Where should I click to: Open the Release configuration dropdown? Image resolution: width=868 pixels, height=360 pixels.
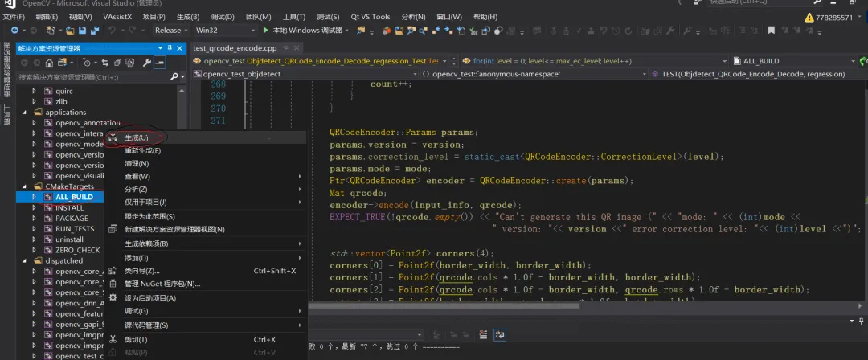(x=172, y=31)
